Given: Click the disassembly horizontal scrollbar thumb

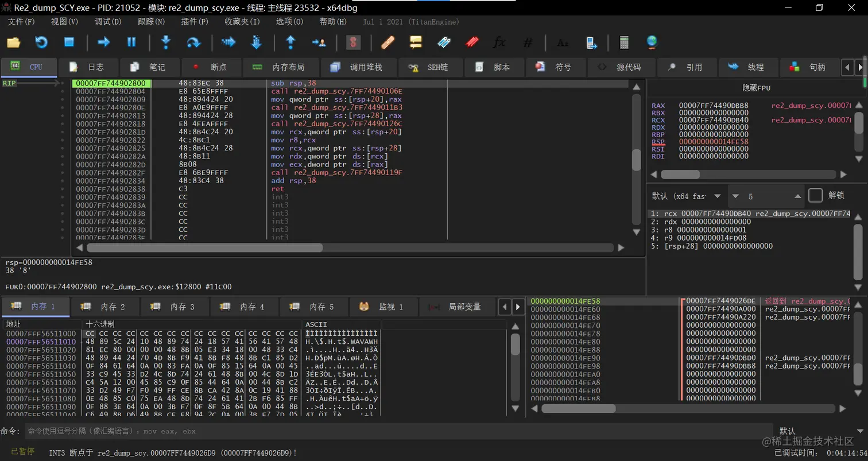Looking at the screenshot, I should [x=205, y=248].
